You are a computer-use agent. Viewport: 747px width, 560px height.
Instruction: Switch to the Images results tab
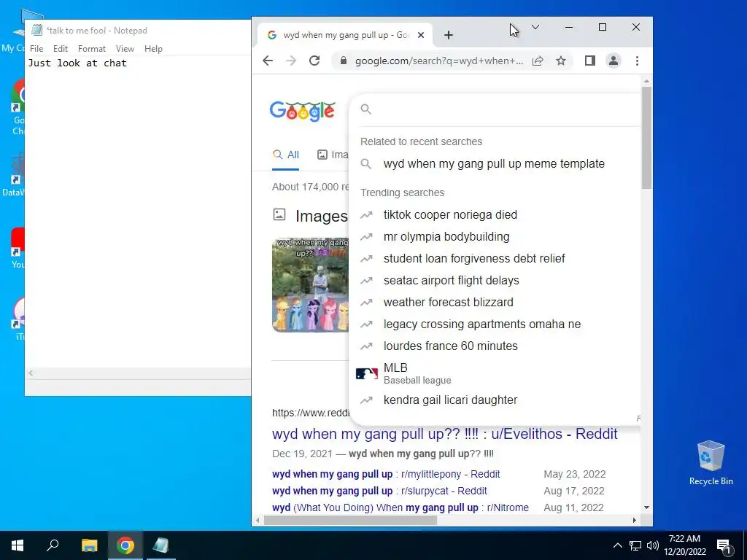(x=333, y=155)
